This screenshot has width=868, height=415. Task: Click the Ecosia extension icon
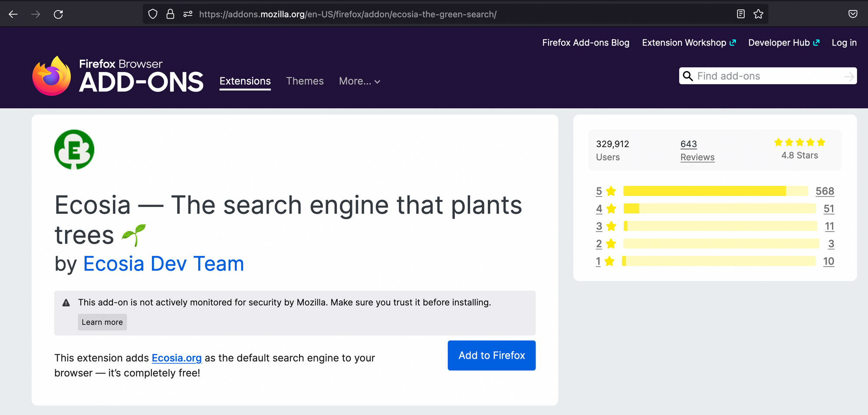74,150
